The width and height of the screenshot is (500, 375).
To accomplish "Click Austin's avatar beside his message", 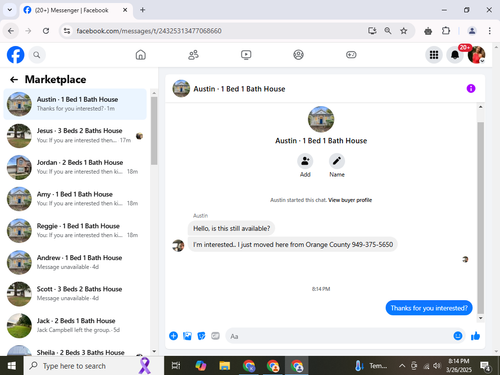I will click(178, 246).
